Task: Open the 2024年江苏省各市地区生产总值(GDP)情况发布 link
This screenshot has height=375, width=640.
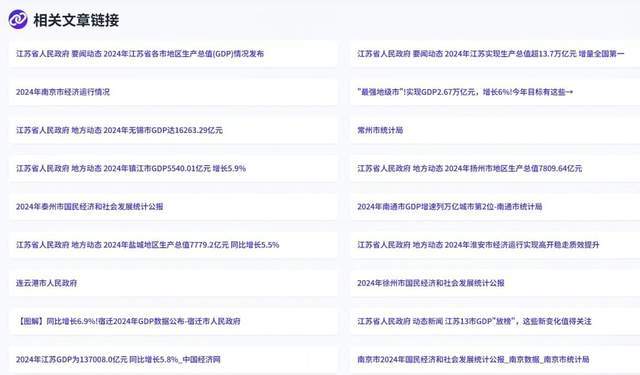Action: pos(140,53)
